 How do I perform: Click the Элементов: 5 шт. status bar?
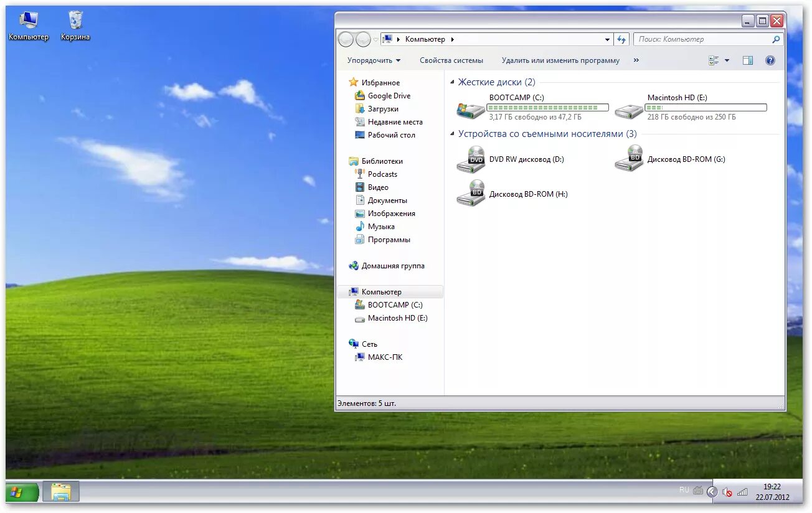560,403
